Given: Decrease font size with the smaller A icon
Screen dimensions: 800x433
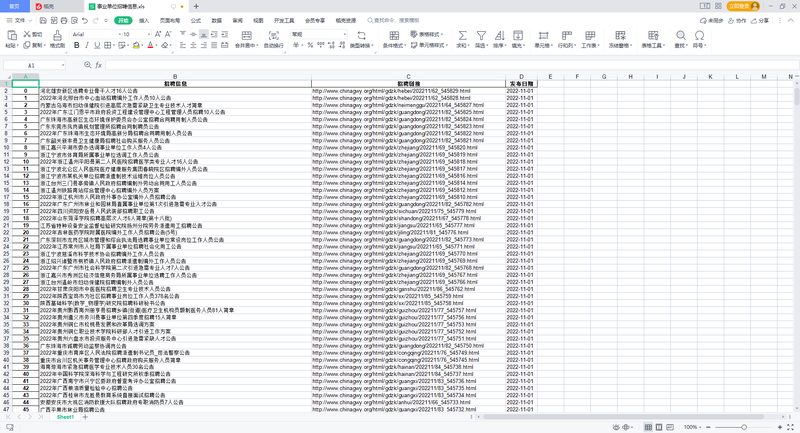Looking at the screenshot, I should coord(168,34).
